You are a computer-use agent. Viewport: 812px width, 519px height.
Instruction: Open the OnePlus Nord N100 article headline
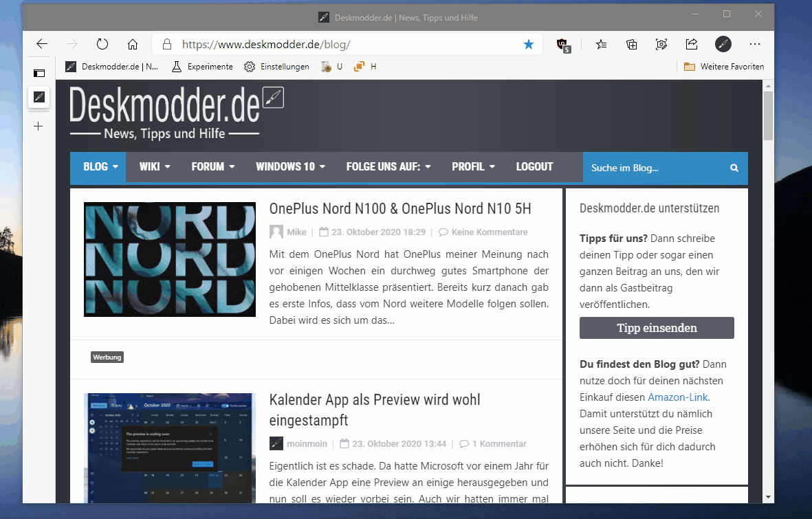point(400,209)
